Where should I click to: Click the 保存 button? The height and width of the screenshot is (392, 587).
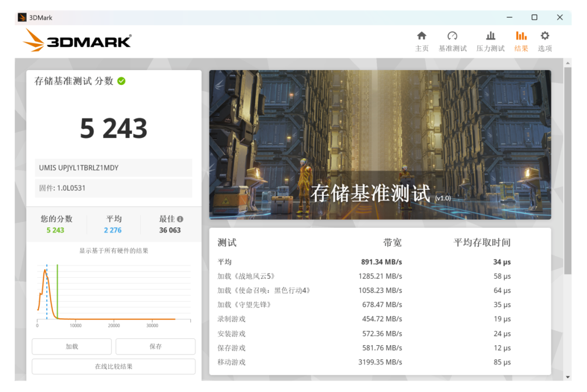tap(155, 346)
